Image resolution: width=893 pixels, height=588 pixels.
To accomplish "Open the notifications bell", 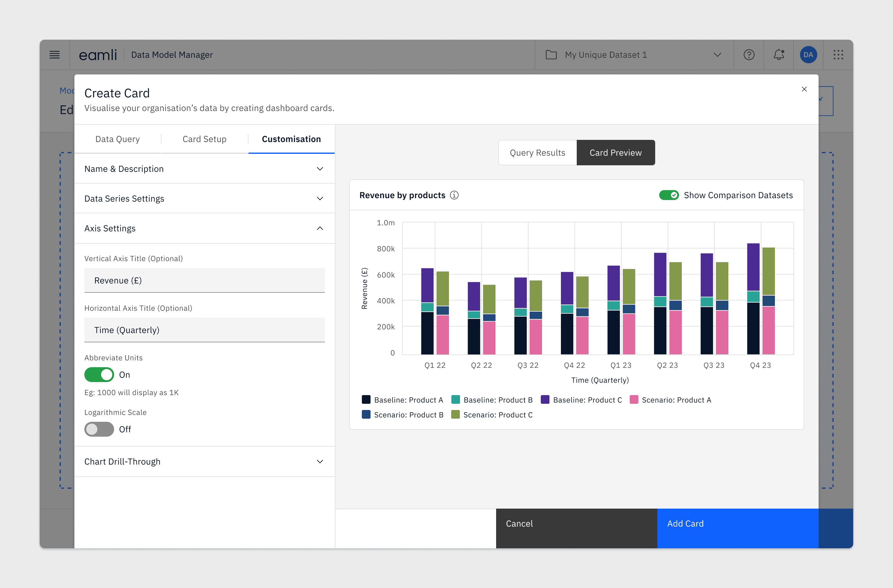I will pos(779,55).
